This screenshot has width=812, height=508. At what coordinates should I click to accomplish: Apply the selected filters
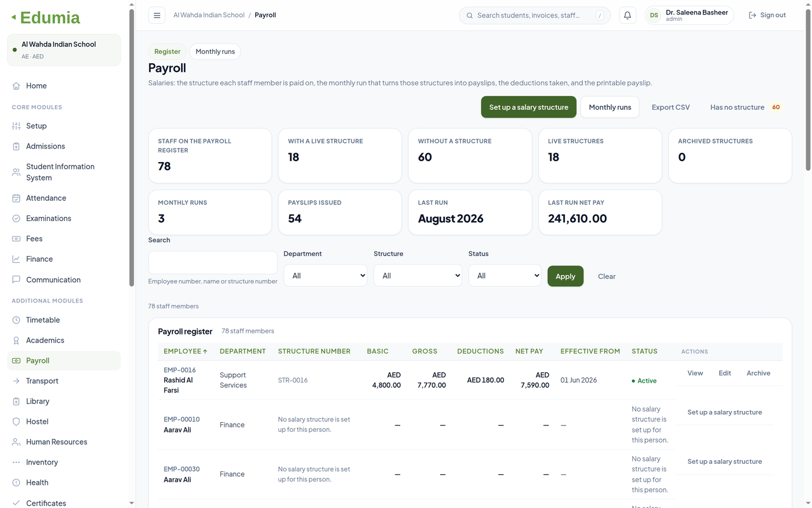565,276
